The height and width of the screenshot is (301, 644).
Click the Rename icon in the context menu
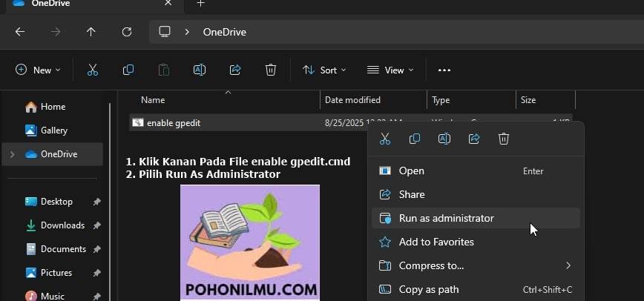tap(444, 139)
